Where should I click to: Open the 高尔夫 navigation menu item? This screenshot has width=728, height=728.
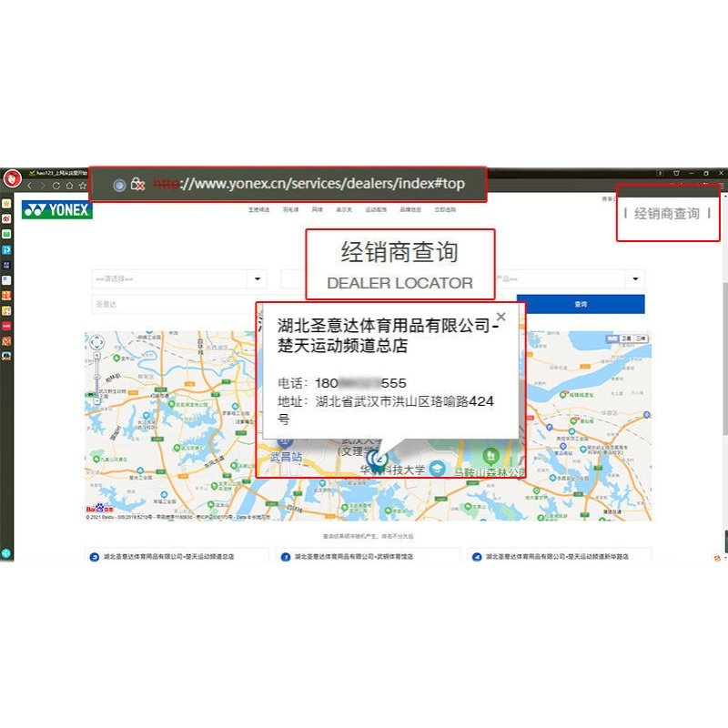(x=344, y=210)
